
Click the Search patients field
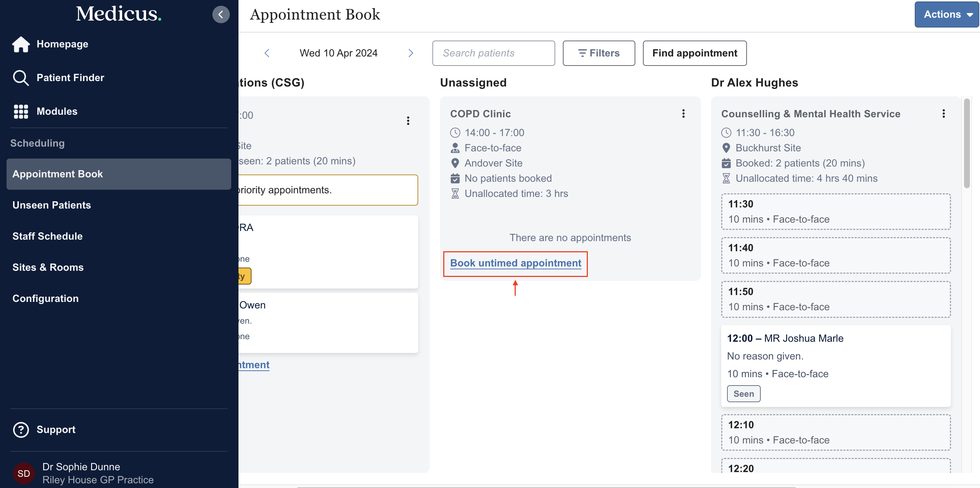493,53
